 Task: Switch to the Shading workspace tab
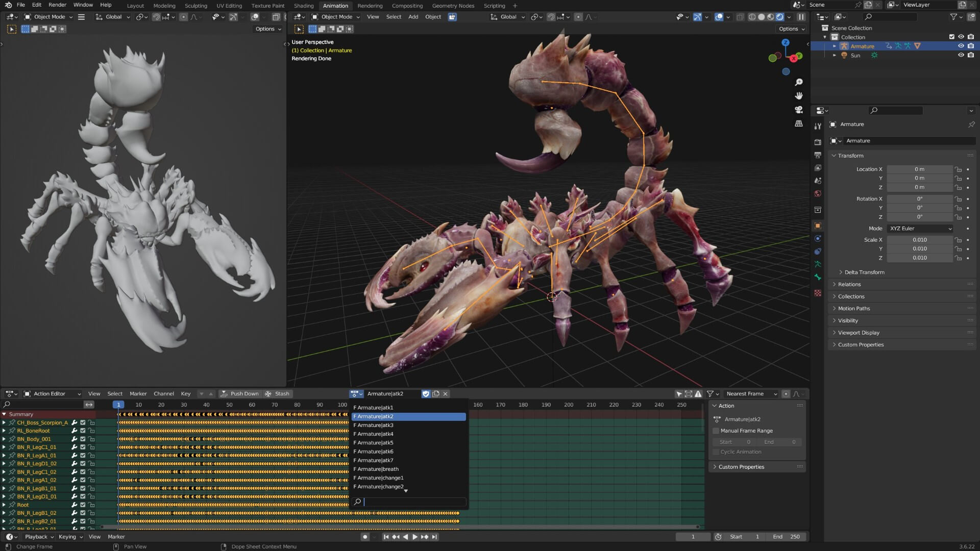click(x=304, y=6)
